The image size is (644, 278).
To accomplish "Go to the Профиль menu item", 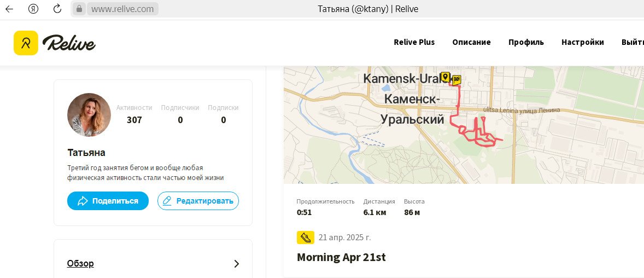I will point(526,42).
